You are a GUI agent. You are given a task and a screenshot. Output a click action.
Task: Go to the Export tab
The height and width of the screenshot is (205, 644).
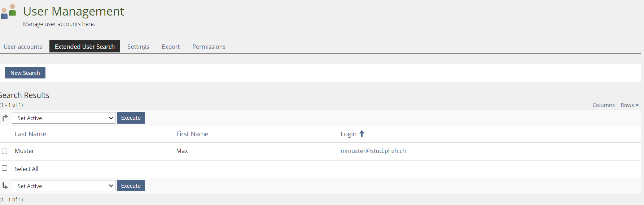[171, 47]
